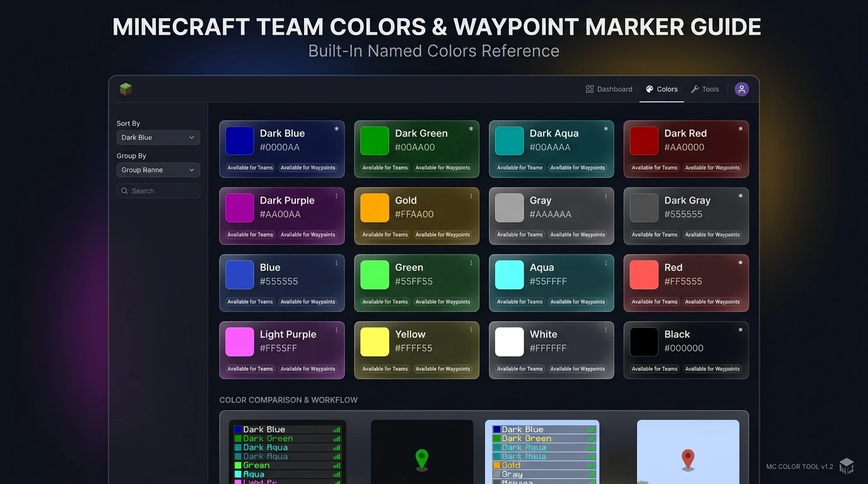Click White's Available for Waypoints tag
Image resolution: width=868 pixels, height=484 pixels.
pyautogui.click(x=577, y=369)
